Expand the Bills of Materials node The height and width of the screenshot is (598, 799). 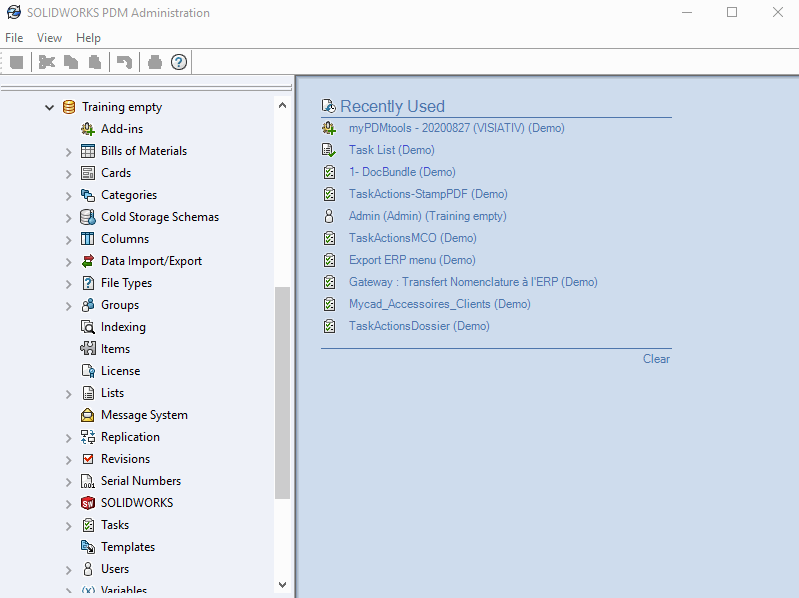coord(69,152)
